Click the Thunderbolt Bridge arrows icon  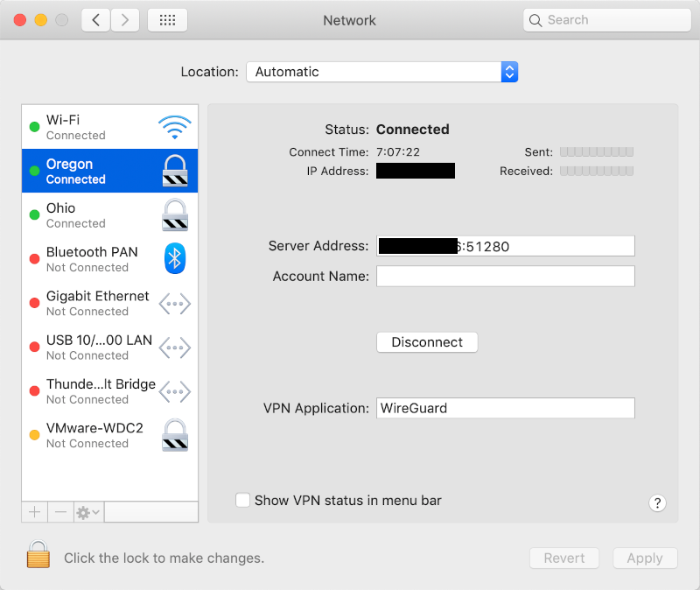point(174,391)
